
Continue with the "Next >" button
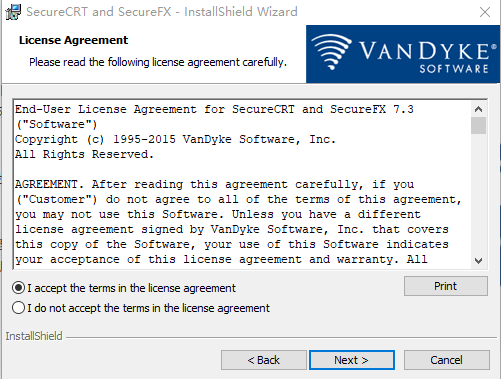(x=352, y=360)
